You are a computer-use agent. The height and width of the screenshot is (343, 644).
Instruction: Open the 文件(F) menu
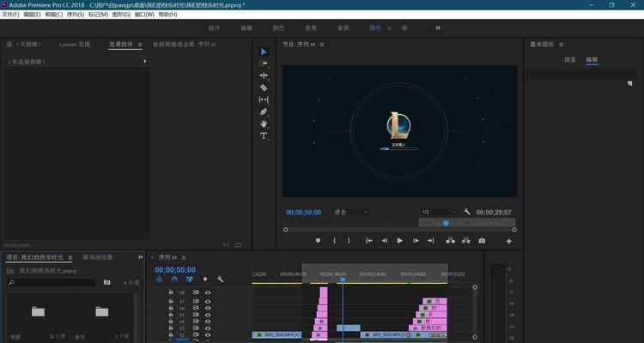[10, 15]
